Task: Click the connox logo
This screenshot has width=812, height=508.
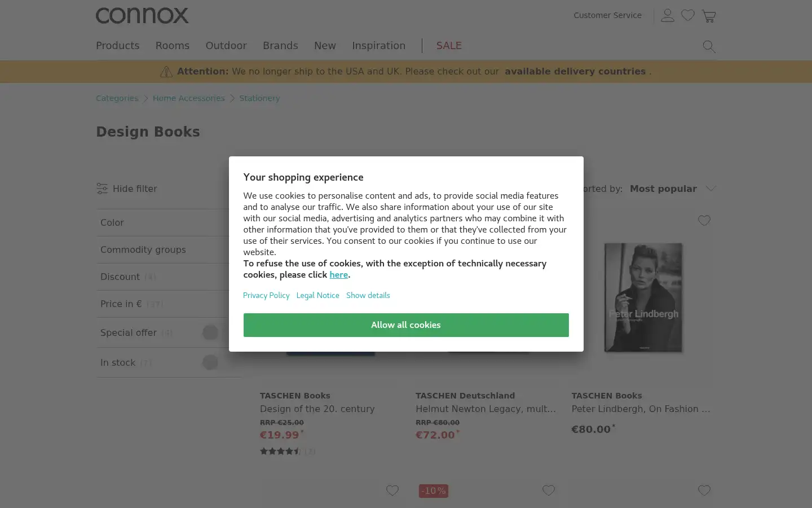Action: (142, 16)
